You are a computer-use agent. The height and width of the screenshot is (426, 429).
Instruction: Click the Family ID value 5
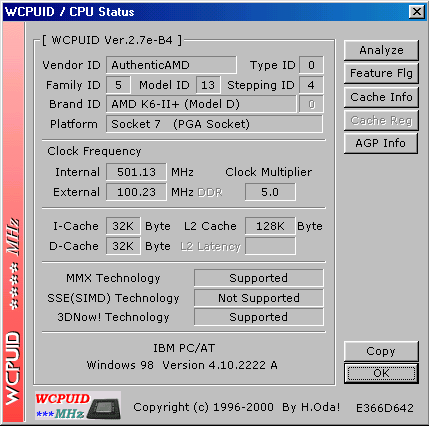click(x=118, y=85)
